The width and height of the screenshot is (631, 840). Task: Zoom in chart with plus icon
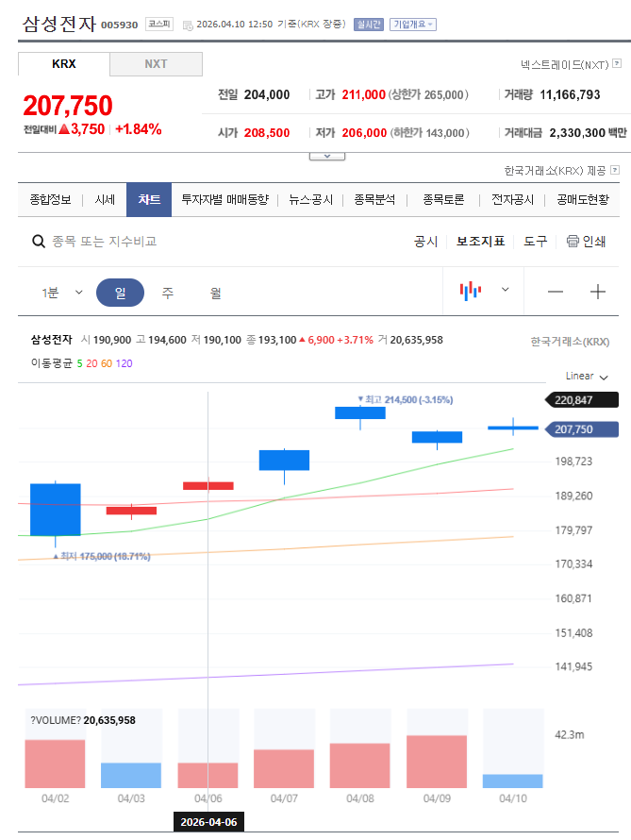tap(597, 292)
